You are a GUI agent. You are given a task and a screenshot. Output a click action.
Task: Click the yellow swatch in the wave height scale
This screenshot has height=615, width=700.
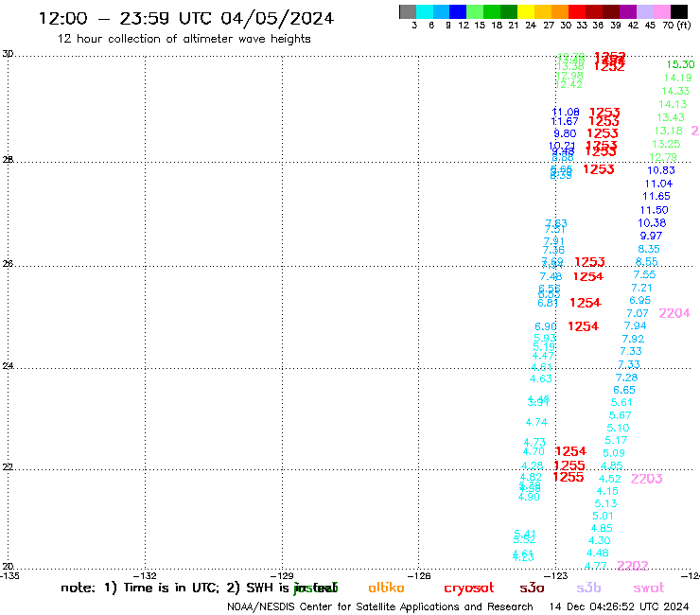click(x=526, y=11)
